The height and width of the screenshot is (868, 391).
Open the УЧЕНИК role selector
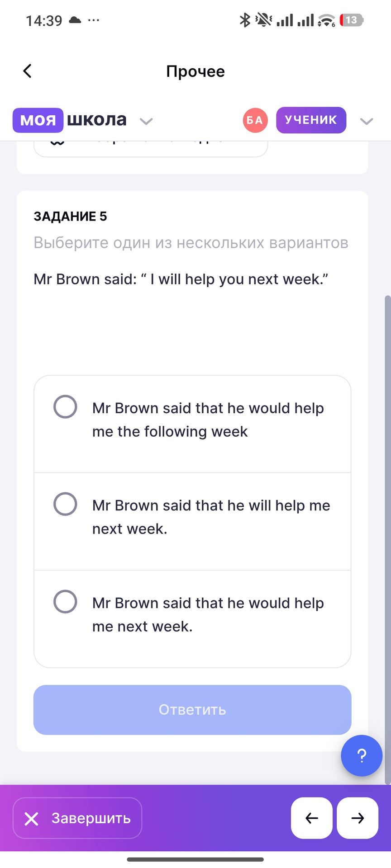tap(311, 120)
